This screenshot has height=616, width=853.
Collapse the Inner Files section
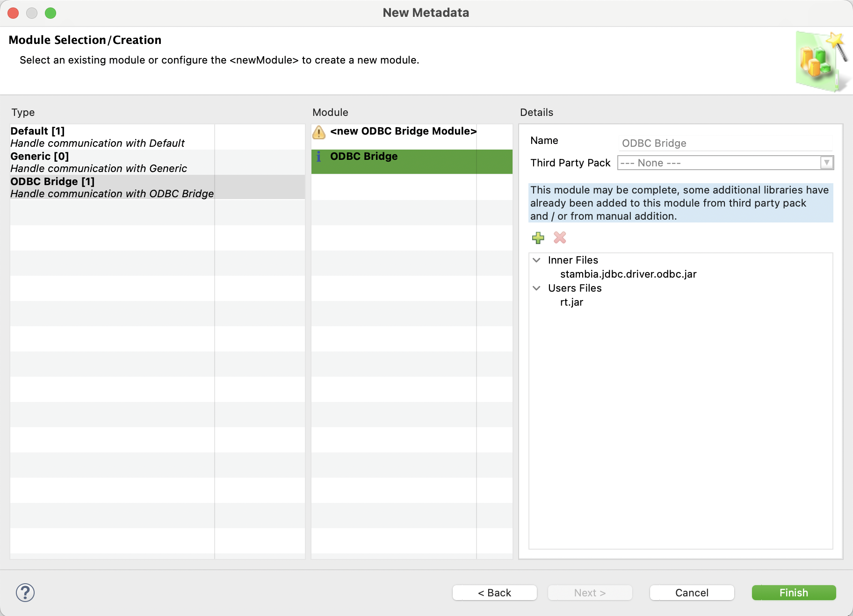click(536, 260)
